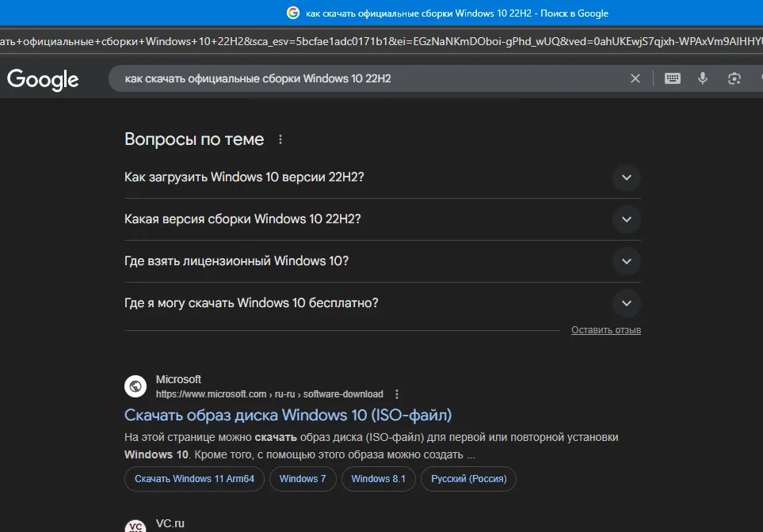Click the VC.ru site favicon
This screenshot has width=763, height=532.
(135, 526)
